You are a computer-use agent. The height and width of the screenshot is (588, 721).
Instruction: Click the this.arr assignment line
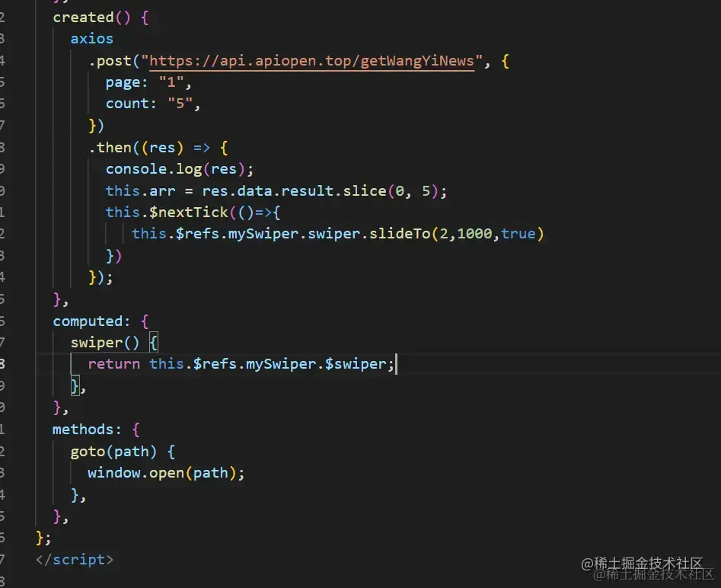tap(276, 191)
